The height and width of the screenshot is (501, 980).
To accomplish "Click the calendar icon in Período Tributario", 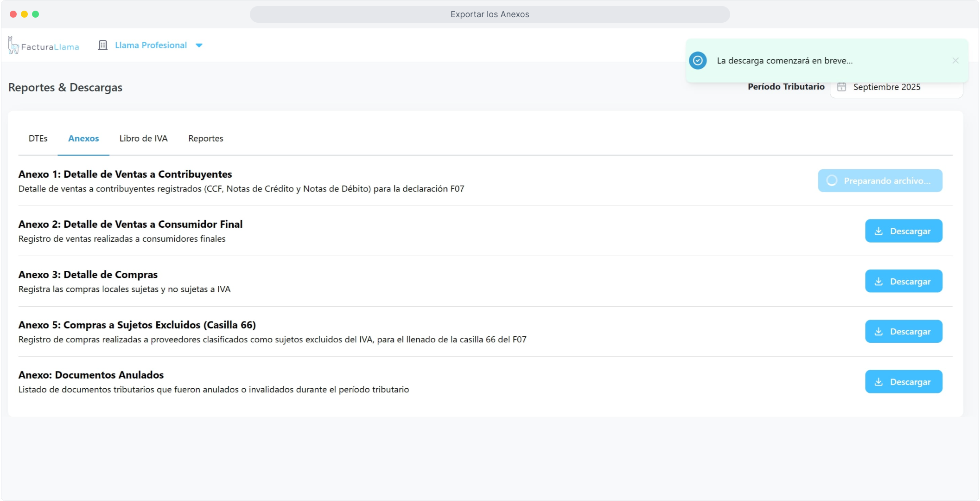I will (x=842, y=87).
